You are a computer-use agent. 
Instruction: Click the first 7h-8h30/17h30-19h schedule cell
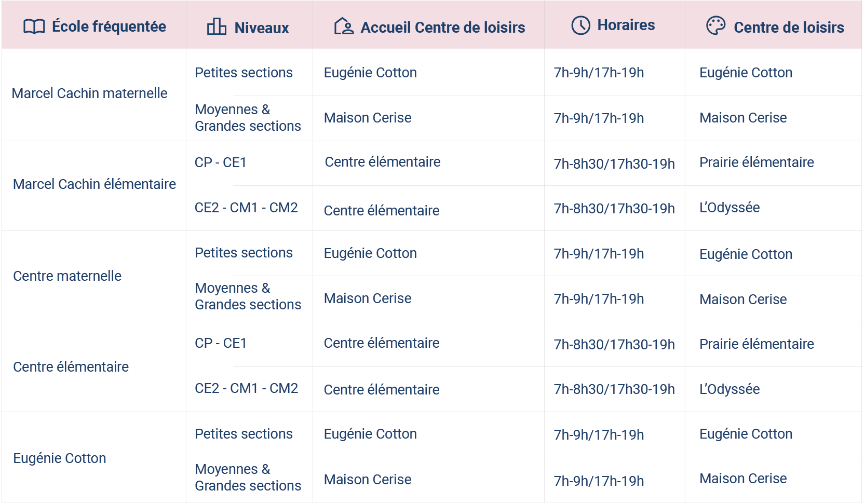614,164
